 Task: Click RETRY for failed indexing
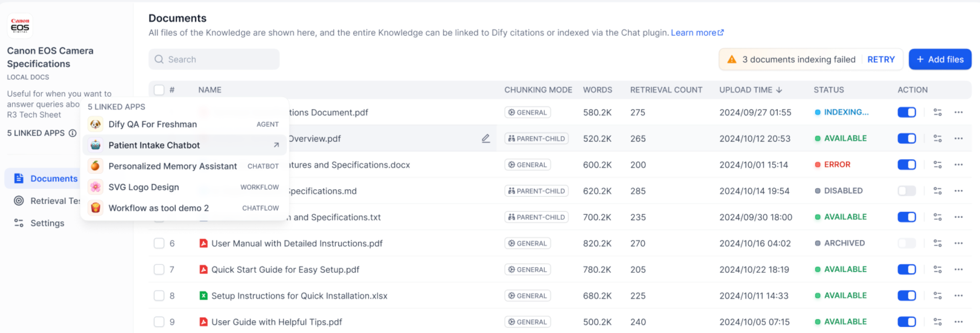point(881,59)
